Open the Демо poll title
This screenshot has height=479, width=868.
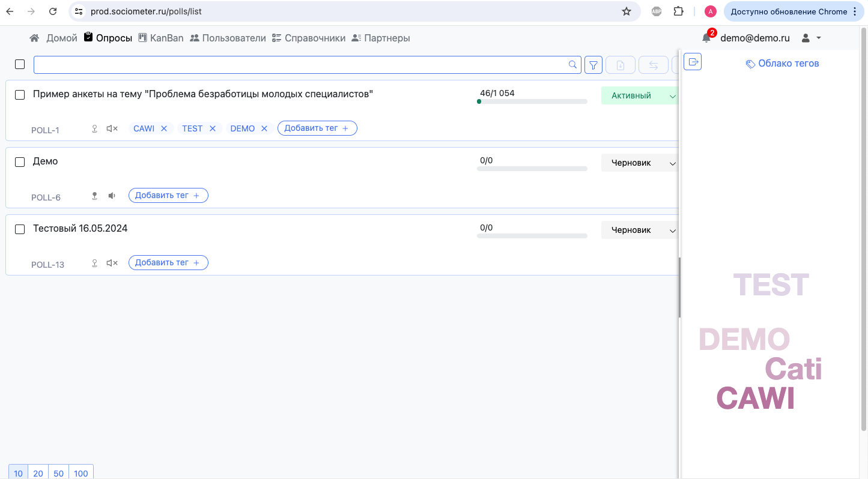click(x=46, y=161)
